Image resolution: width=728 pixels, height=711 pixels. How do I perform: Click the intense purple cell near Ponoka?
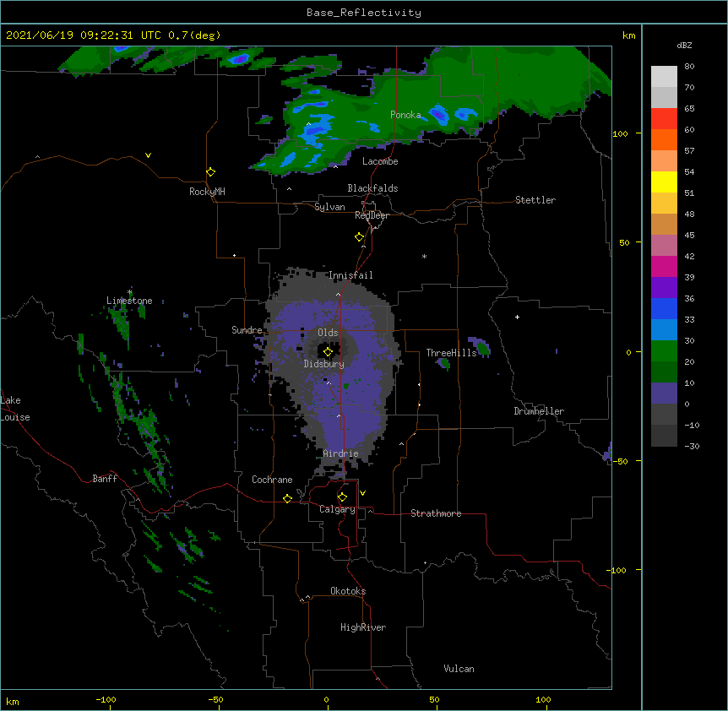click(438, 114)
